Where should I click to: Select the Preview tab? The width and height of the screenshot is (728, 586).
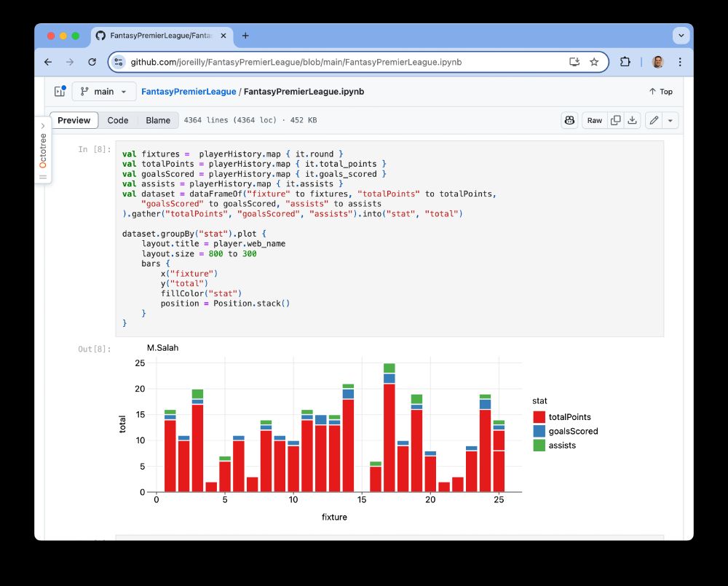point(74,120)
